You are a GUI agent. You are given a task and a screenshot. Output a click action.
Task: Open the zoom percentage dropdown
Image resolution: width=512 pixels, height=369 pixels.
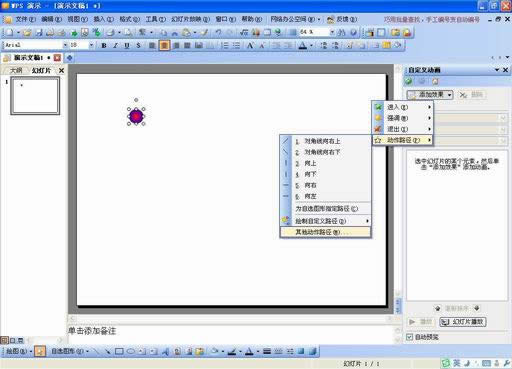[x=332, y=32]
